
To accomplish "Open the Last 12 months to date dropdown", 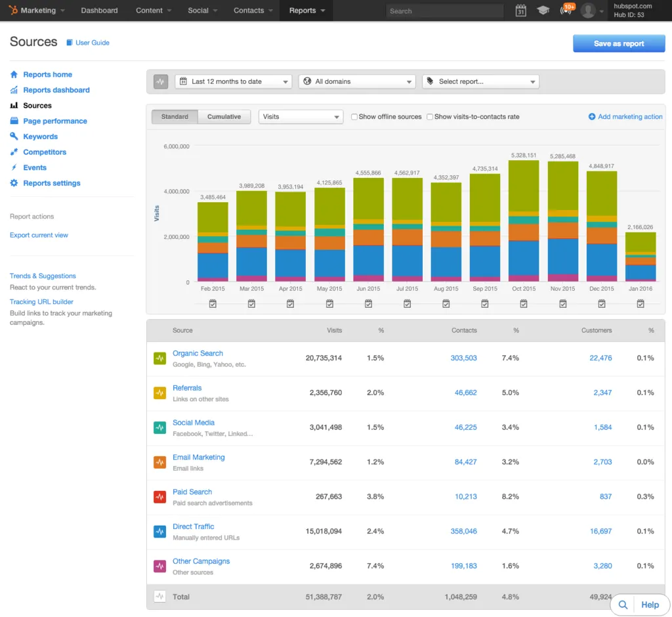I will (x=234, y=81).
